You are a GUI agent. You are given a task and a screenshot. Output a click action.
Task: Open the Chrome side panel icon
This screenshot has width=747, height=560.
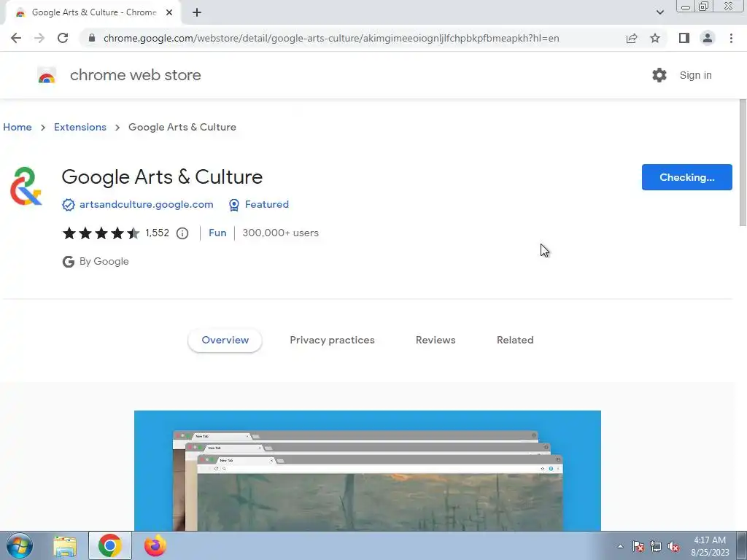684,38
